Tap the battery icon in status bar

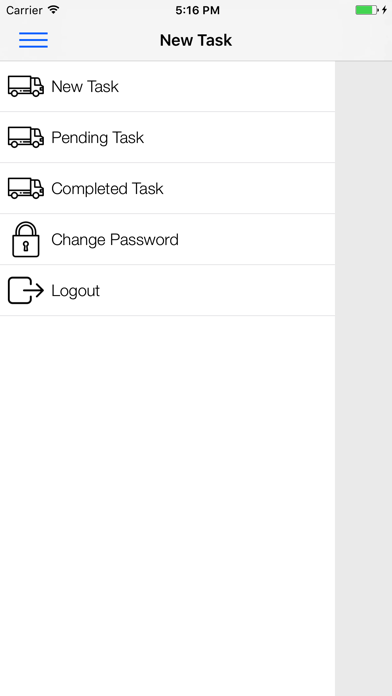(x=366, y=10)
